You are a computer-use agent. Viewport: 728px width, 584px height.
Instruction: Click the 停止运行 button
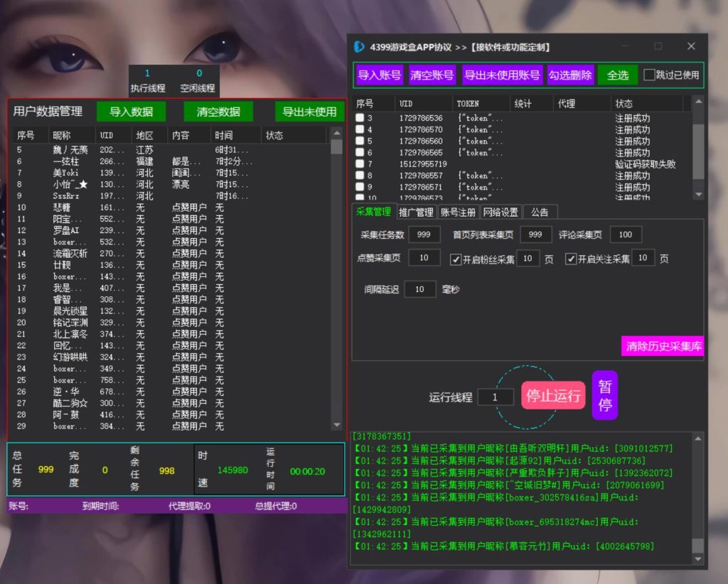coord(553,396)
